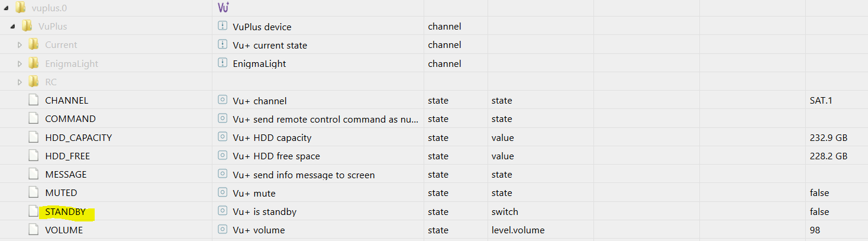
Task: Toggle the STANDBY value false
Action: coord(819,211)
